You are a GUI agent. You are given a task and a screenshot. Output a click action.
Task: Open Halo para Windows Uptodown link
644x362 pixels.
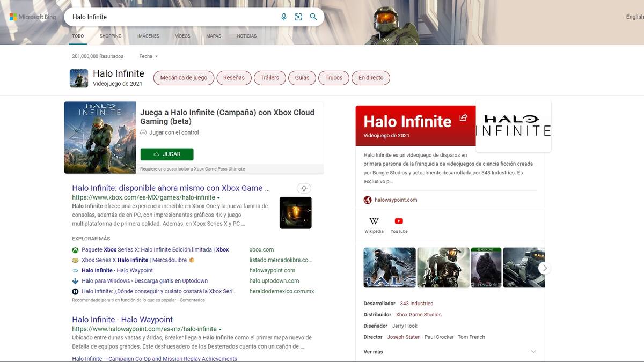pos(144,281)
